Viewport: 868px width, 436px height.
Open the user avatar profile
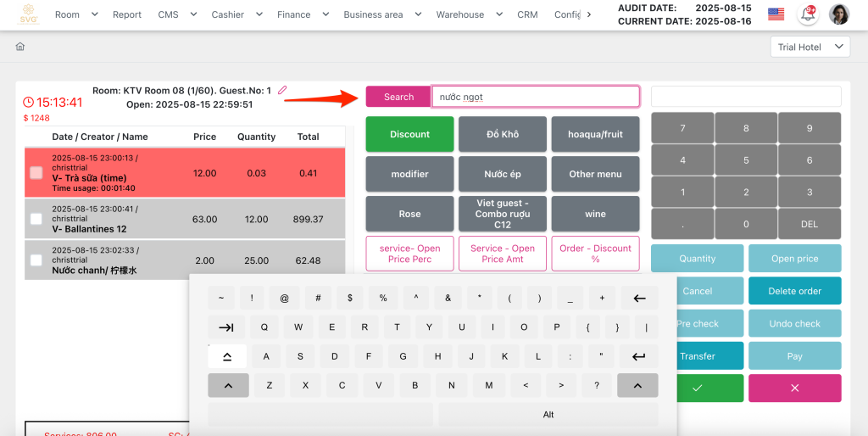click(838, 14)
